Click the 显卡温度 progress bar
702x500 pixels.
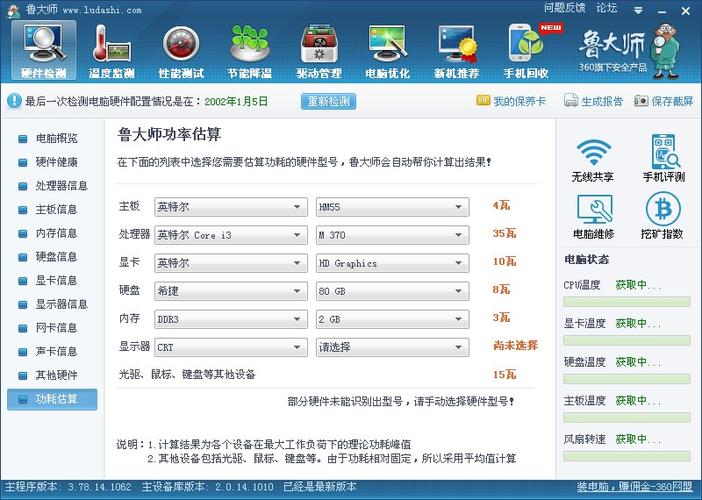627,340
